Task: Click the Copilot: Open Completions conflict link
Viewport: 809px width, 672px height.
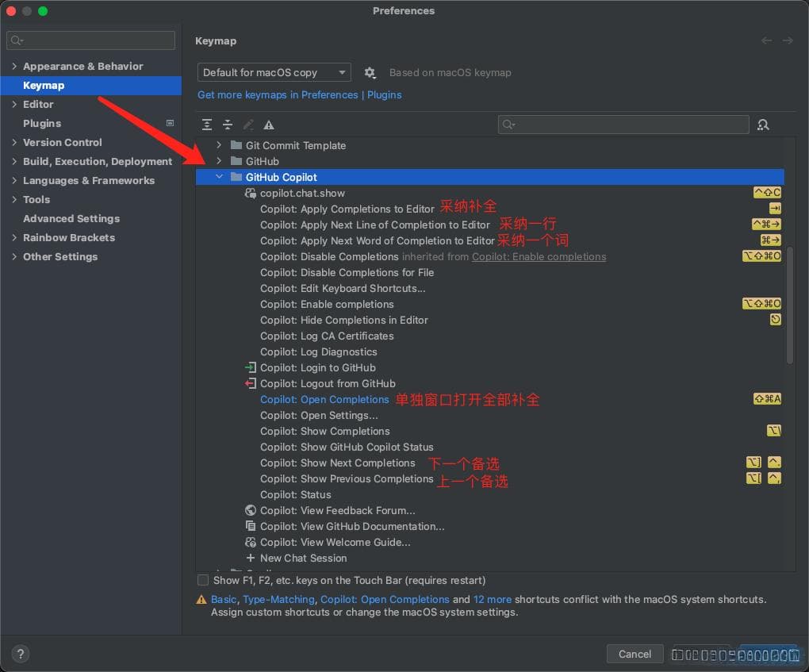Action: tap(385, 600)
